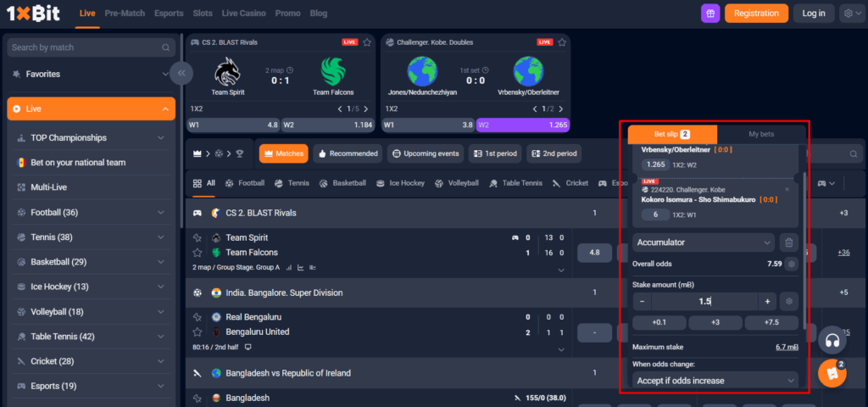The height and width of the screenshot is (407, 868).
Task: Open the floating bet slip coupon icon
Action: 832,374
